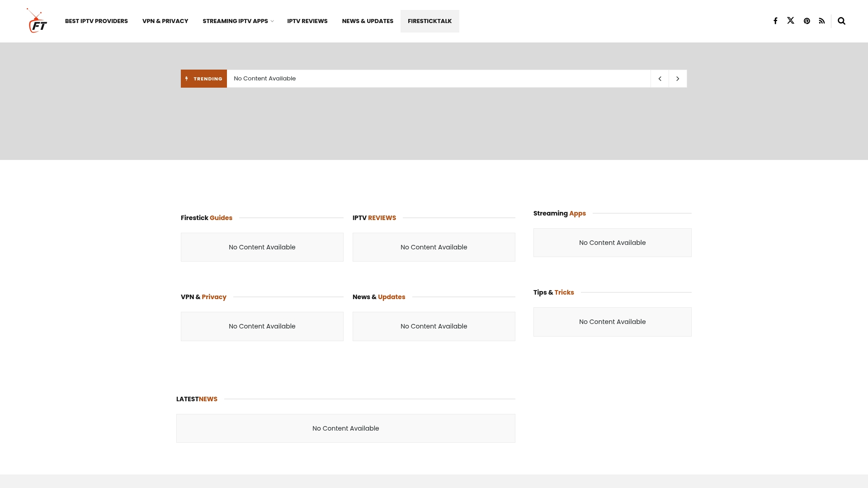Click the FT site logo
Viewport: 868px width, 488px height.
tap(37, 21)
